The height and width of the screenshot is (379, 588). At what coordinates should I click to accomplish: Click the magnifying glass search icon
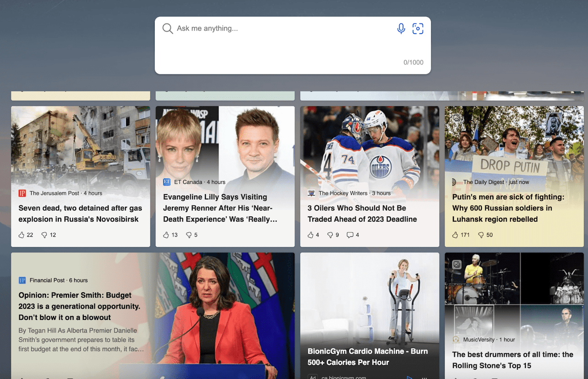point(168,29)
